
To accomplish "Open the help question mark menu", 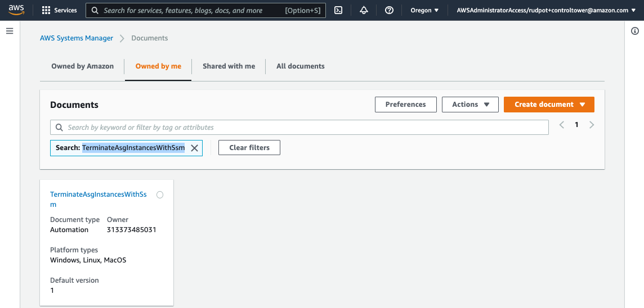I will point(389,10).
